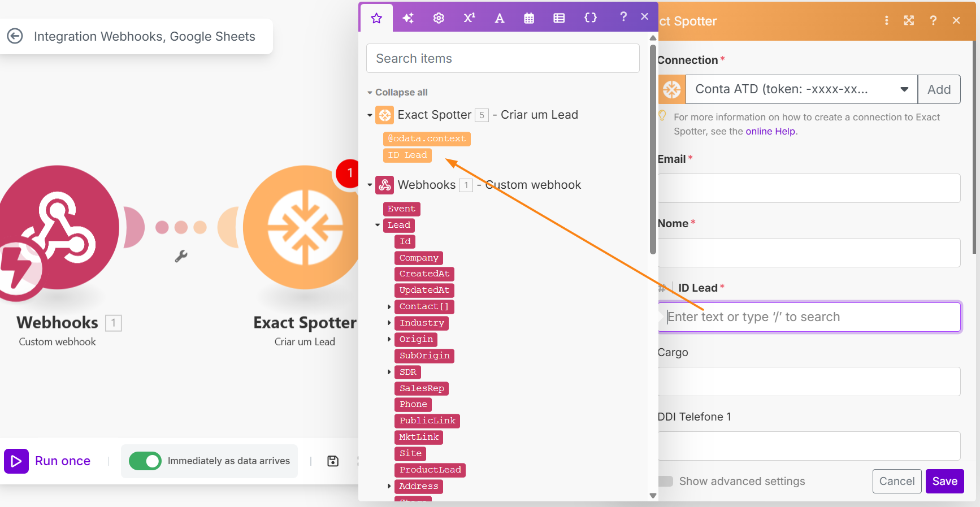Expand the SDR item
980x507 pixels.
(389, 372)
